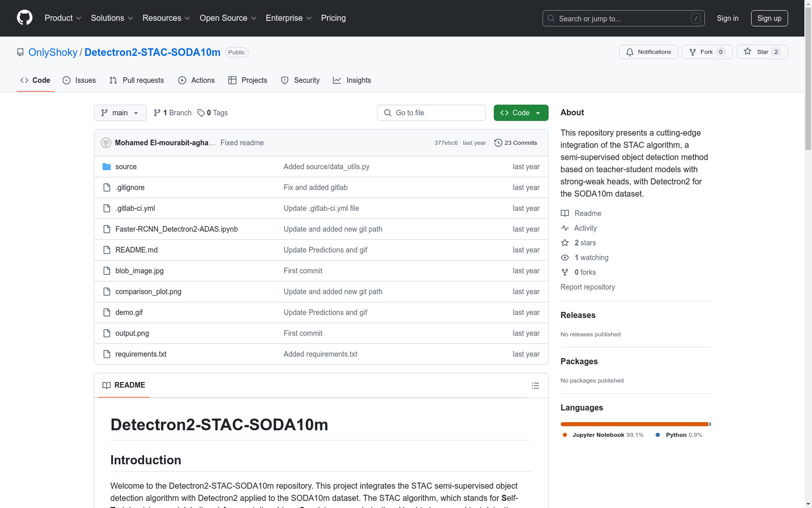Image resolution: width=812 pixels, height=508 pixels.
Task: Open the README outline list icon
Action: 535,386
